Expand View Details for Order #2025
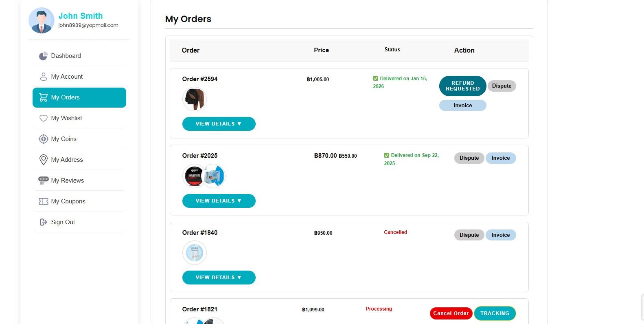 tap(219, 201)
